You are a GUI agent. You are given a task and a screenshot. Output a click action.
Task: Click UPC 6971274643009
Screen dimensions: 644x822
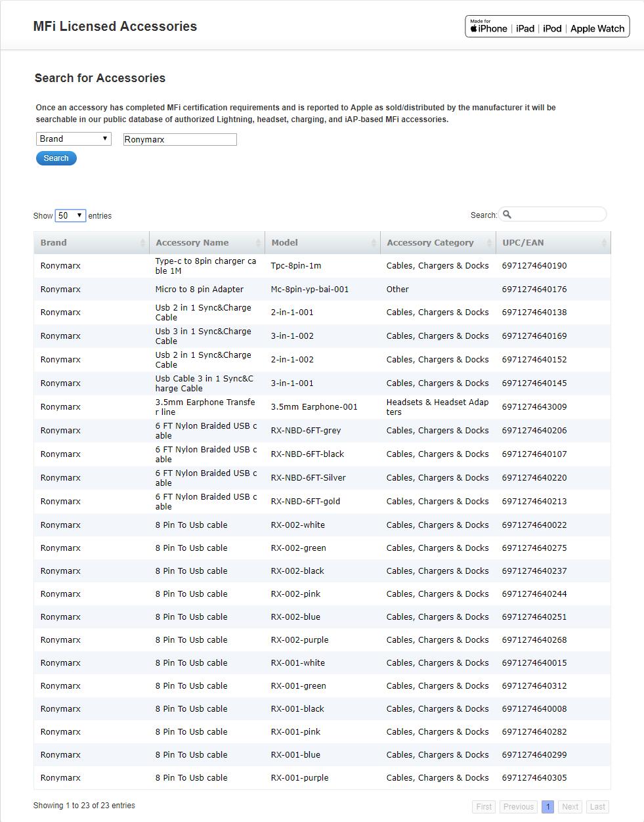pos(534,407)
